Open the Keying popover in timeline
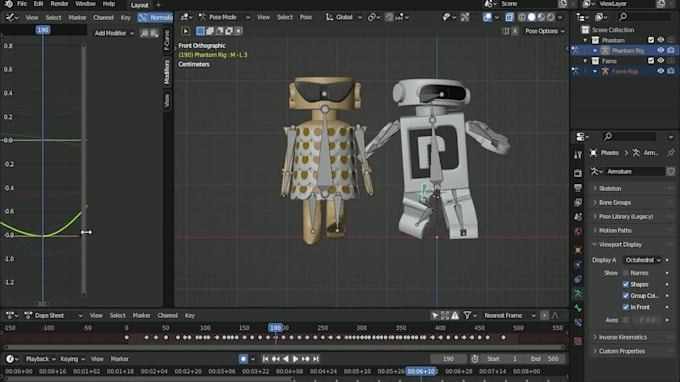The height and width of the screenshot is (382, 680). (72, 359)
